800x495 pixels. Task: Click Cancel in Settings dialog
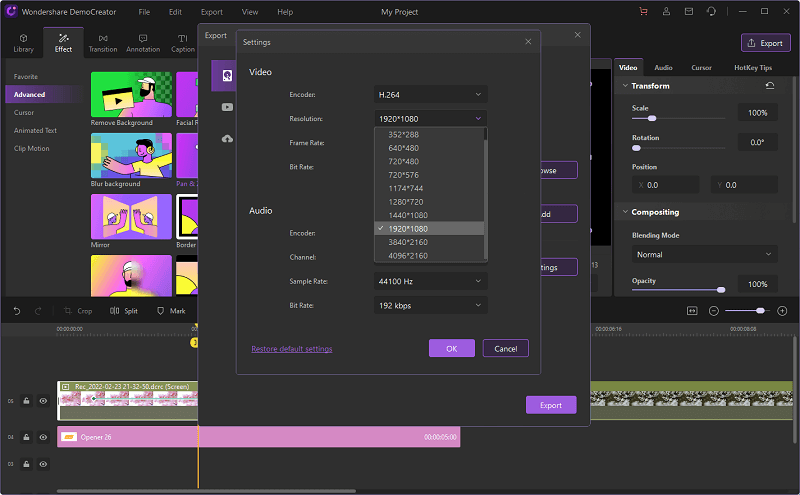506,349
